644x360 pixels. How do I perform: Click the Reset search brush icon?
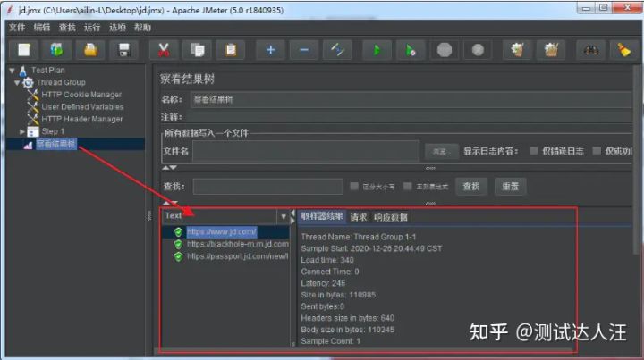[624, 50]
